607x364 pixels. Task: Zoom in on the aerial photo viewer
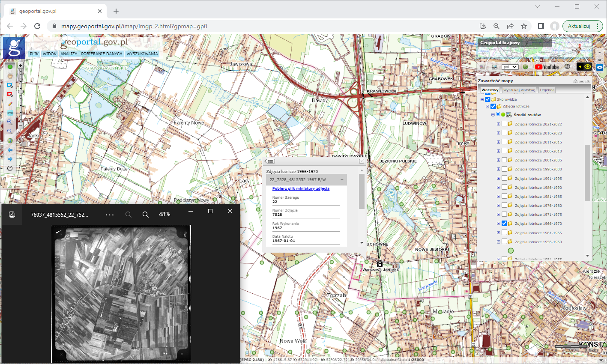click(146, 214)
